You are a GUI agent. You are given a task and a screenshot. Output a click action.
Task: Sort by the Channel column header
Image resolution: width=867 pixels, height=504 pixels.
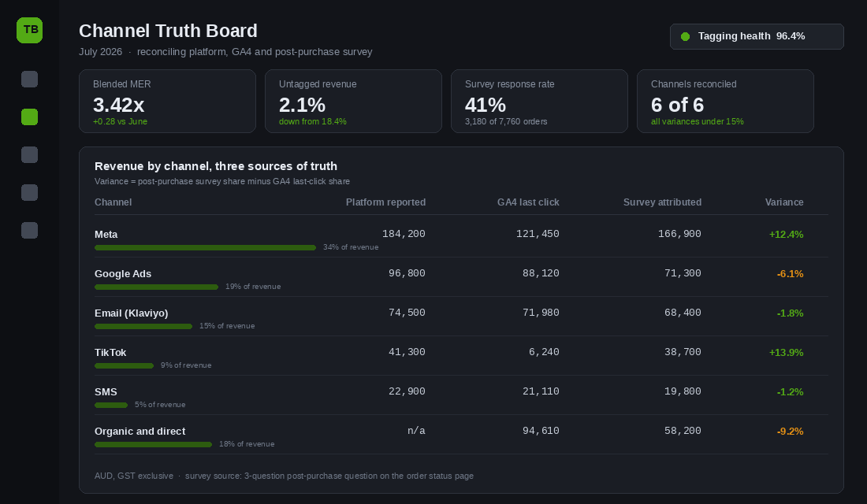point(113,202)
